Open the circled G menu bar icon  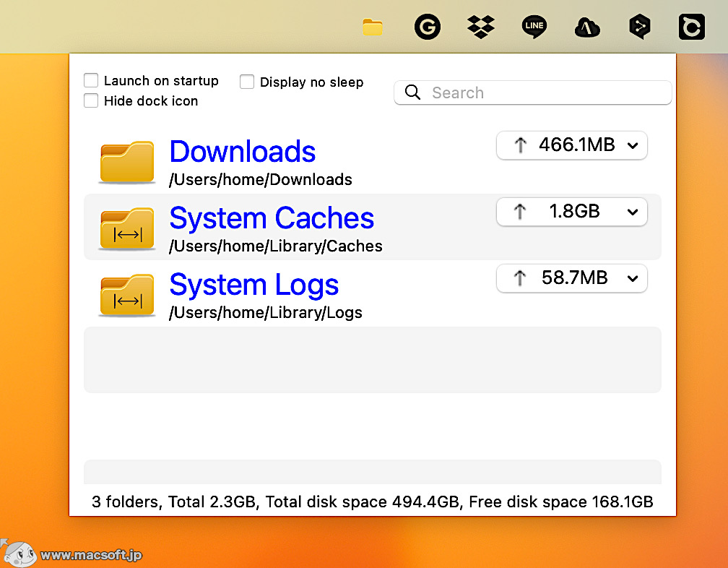[x=427, y=27]
